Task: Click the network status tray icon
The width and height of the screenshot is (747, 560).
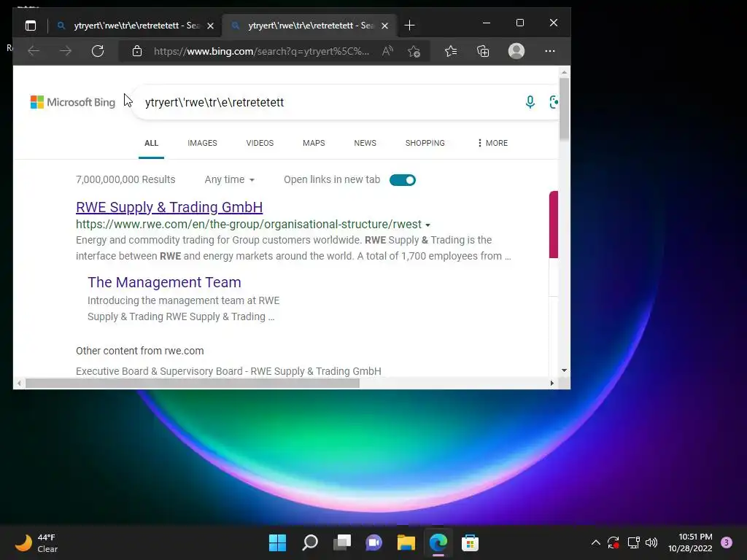Action: click(633, 542)
